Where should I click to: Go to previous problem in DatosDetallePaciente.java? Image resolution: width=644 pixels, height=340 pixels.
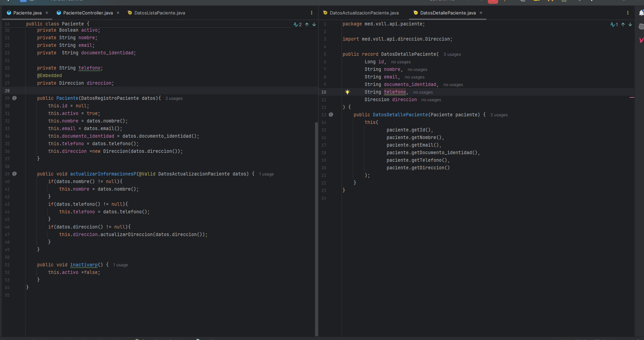pos(623,24)
